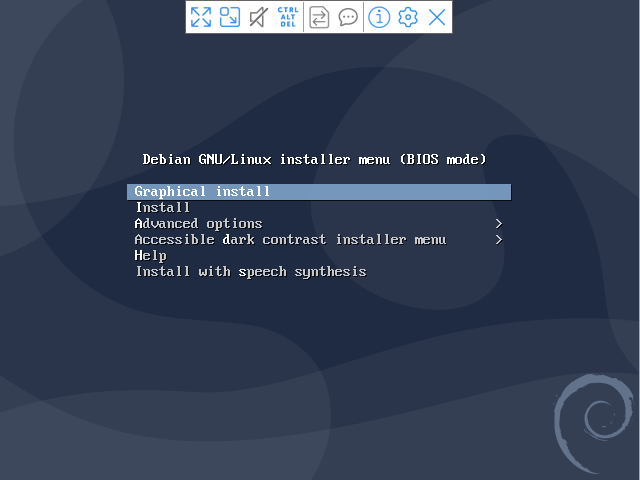Screen dimensions: 640x480
Task: Choose the Install menu entry
Action: pos(319,208)
